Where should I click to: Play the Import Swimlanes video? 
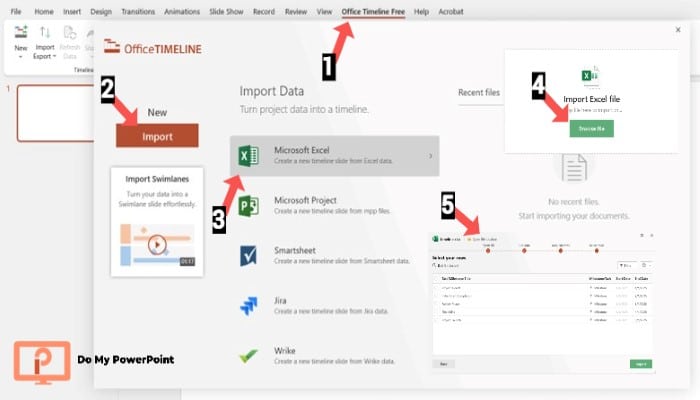pyautogui.click(x=157, y=245)
